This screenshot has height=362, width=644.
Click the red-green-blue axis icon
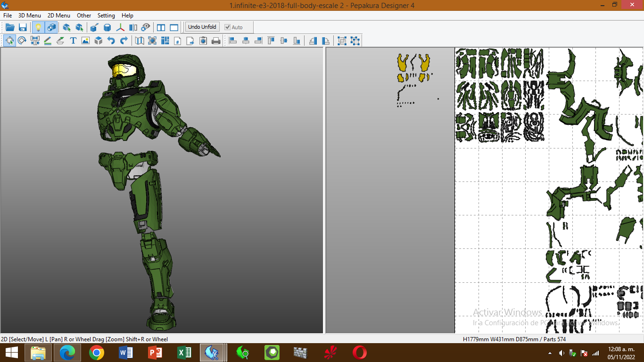(x=120, y=27)
